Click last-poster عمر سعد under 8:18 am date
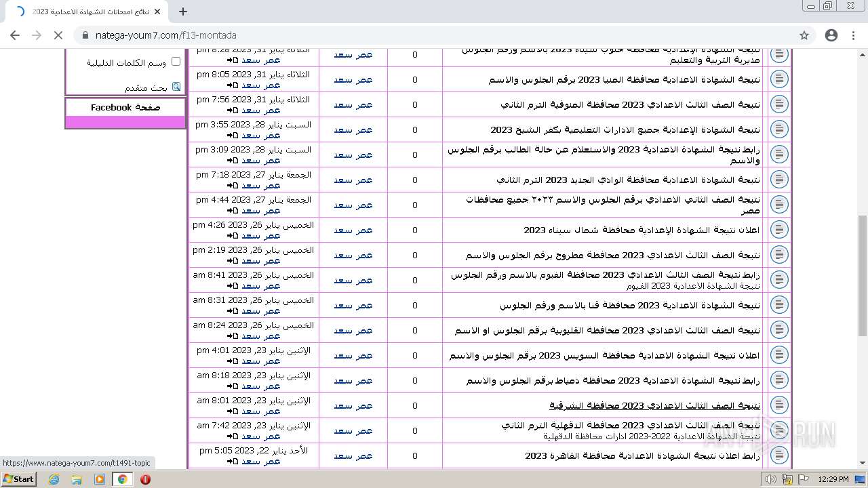868x488 pixels. coord(261,386)
